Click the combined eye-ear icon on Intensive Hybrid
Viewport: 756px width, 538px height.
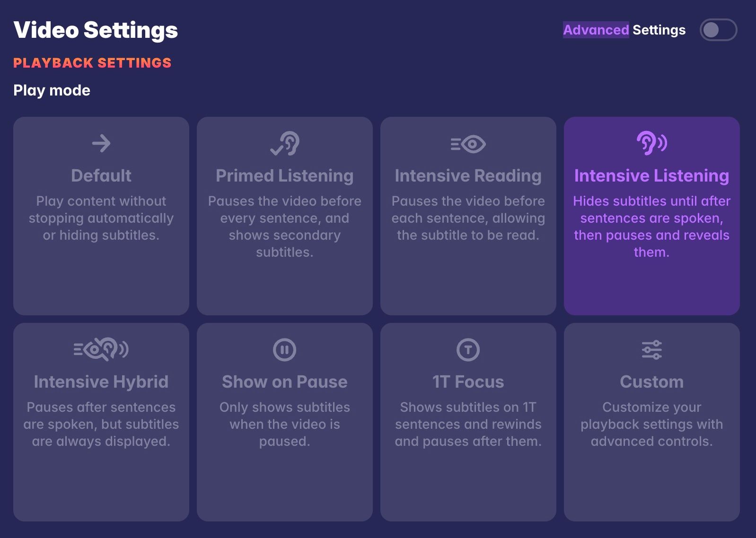click(101, 349)
